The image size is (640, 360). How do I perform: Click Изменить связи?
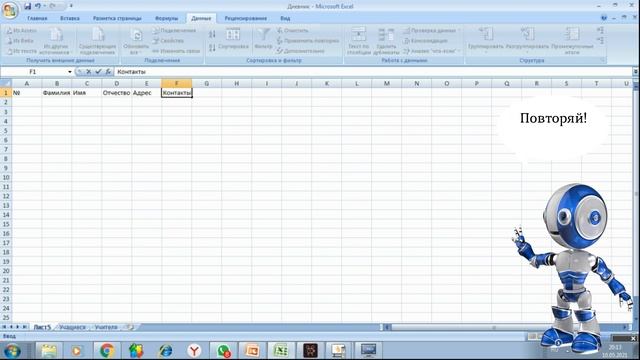click(176, 51)
